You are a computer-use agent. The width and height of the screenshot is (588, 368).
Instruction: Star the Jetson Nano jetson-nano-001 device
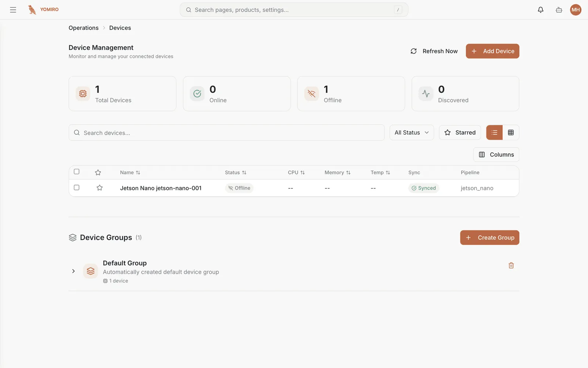click(x=100, y=188)
